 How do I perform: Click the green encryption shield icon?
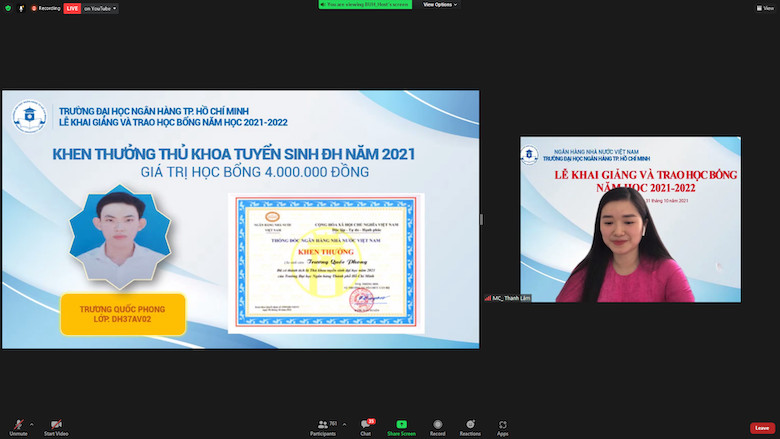[8, 8]
